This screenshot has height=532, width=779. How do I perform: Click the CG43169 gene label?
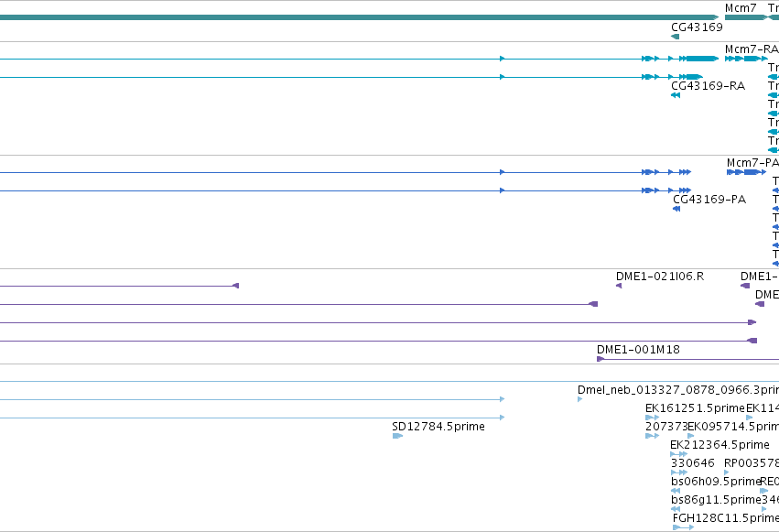click(x=697, y=27)
